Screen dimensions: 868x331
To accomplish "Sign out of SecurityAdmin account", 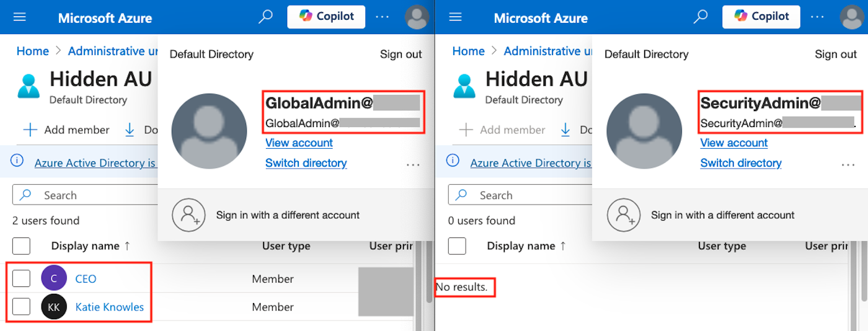I will click(x=836, y=54).
